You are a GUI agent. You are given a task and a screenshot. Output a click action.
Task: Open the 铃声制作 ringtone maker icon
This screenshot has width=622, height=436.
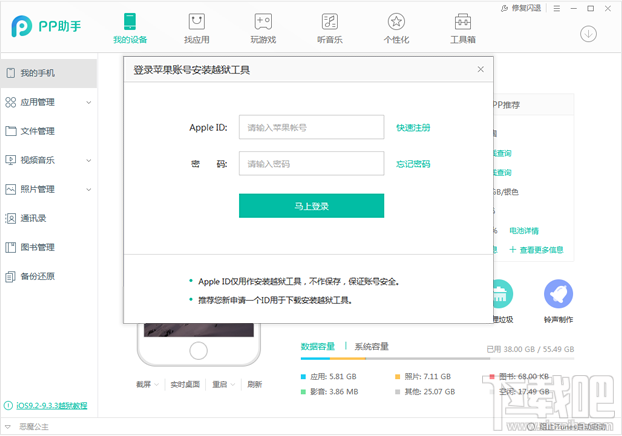tap(558, 294)
